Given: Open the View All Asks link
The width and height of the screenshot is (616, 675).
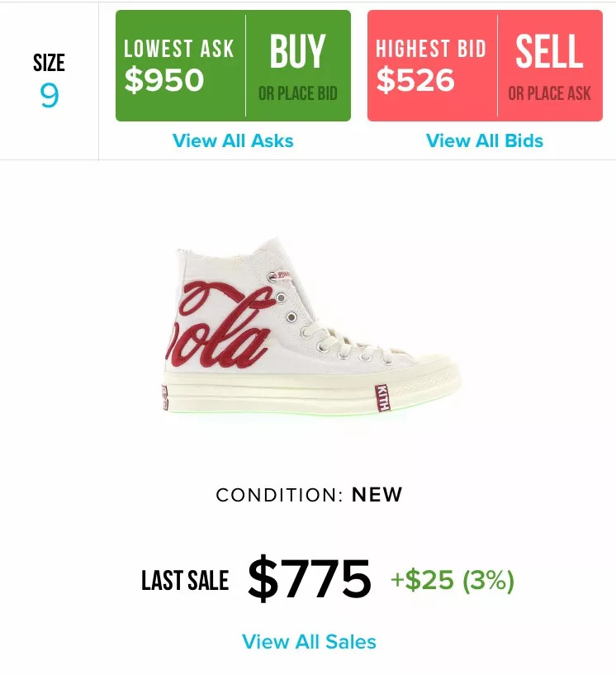Looking at the screenshot, I should (233, 140).
